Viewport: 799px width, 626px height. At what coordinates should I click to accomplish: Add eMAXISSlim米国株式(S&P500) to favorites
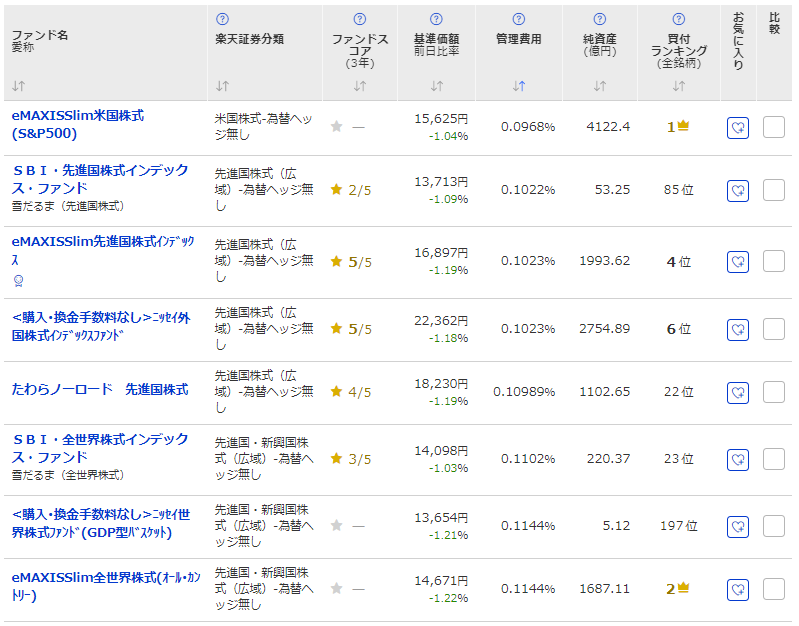click(x=738, y=128)
